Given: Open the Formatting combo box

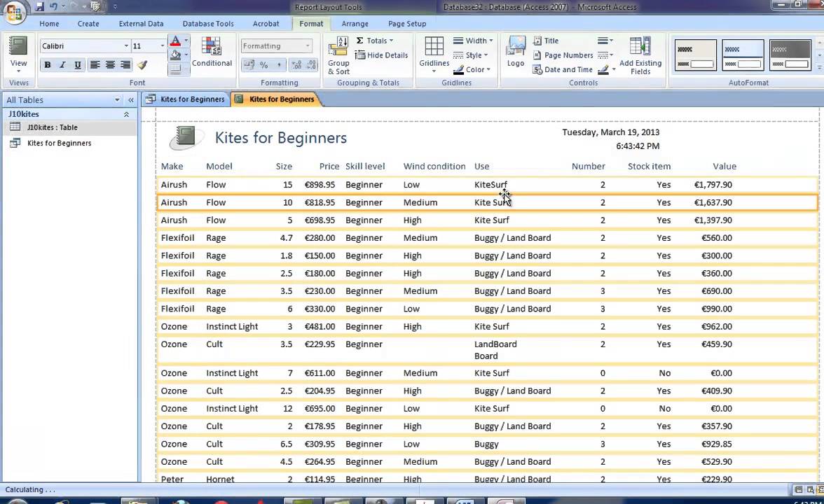Looking at the screenshot, I should coord(276,45).
